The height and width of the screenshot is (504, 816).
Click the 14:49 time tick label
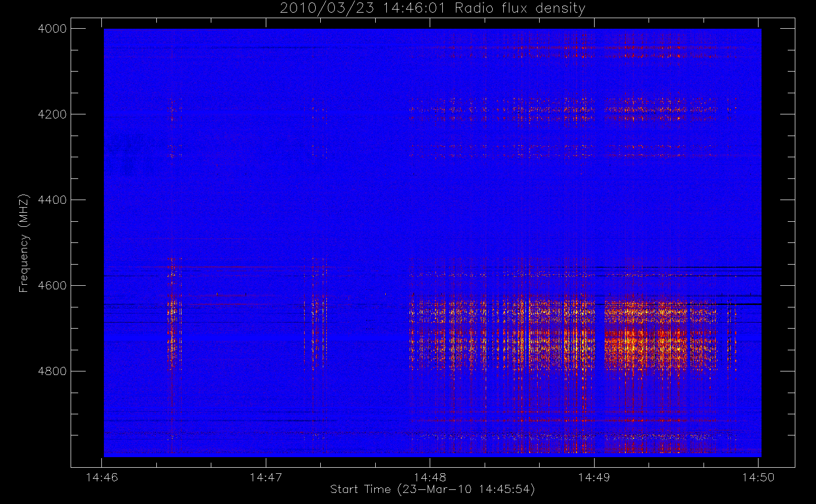click(594, 477)
